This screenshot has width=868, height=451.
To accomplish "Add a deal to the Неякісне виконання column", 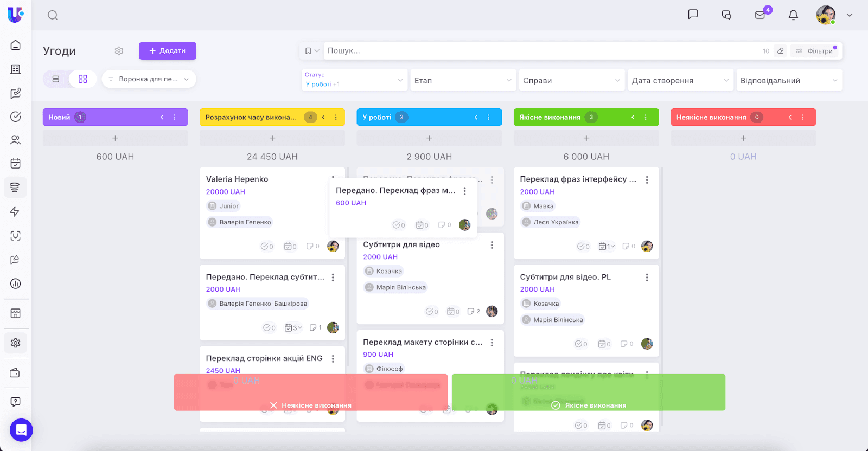I will (743, 138).
